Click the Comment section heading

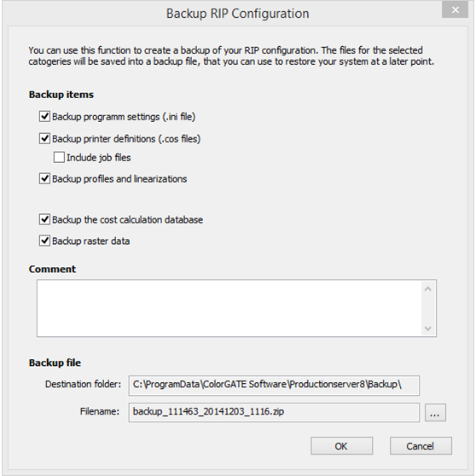[x=52, y=269]
